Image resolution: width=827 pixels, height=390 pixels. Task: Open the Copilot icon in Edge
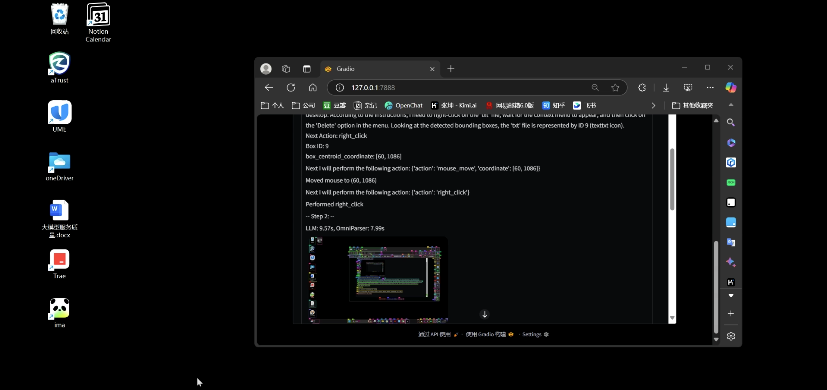730,87
